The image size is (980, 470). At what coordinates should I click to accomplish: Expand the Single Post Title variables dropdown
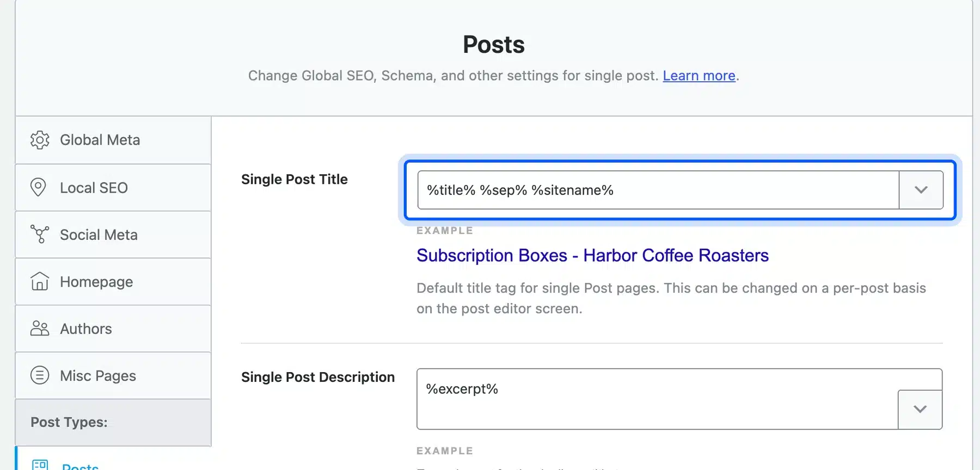pos(921,190)
